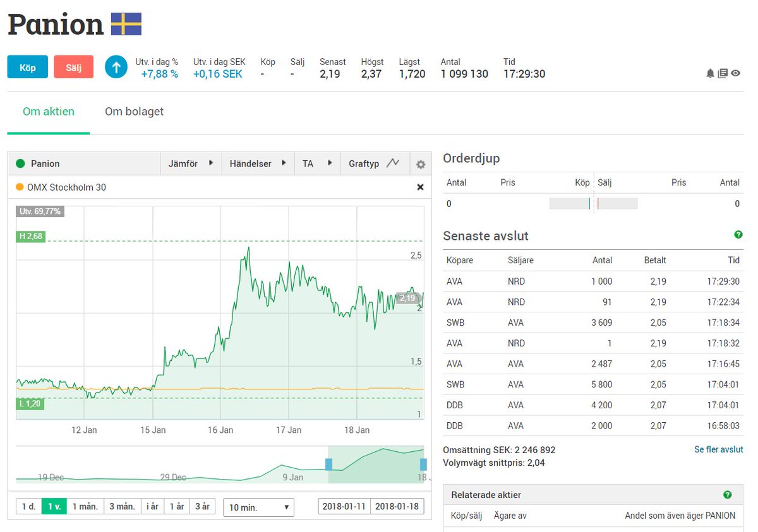
Task: Click the order depth buy bar
Action: (570, 203)
